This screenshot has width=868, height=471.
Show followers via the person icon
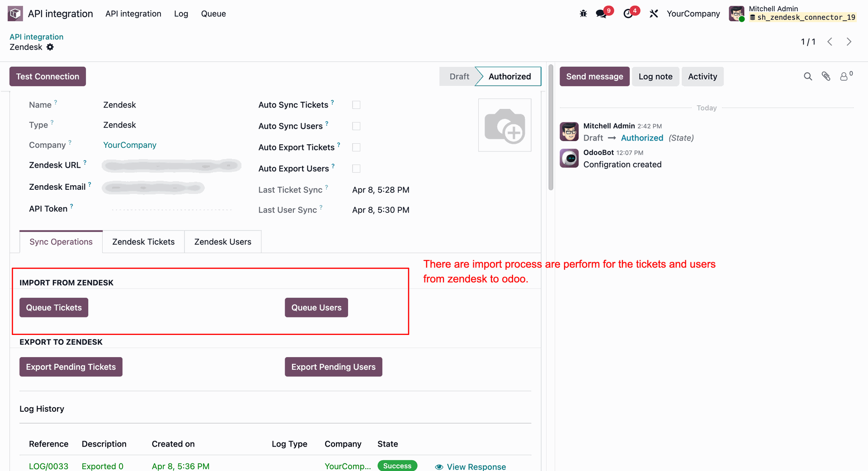click(x=845, y=76)
